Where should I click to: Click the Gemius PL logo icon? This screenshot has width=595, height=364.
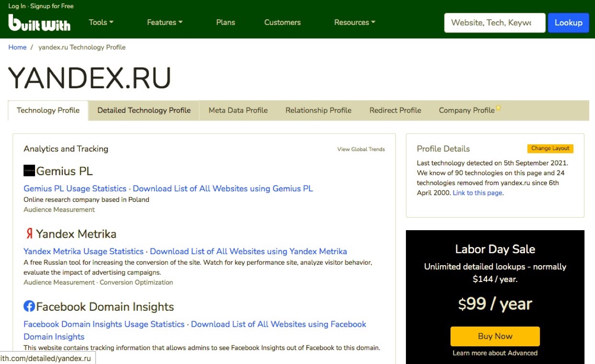click(29, 171)
